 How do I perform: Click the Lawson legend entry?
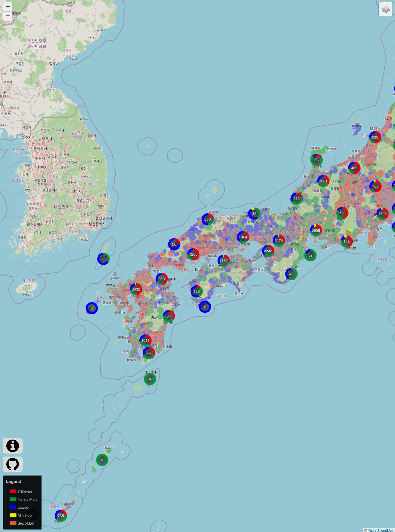24,507
